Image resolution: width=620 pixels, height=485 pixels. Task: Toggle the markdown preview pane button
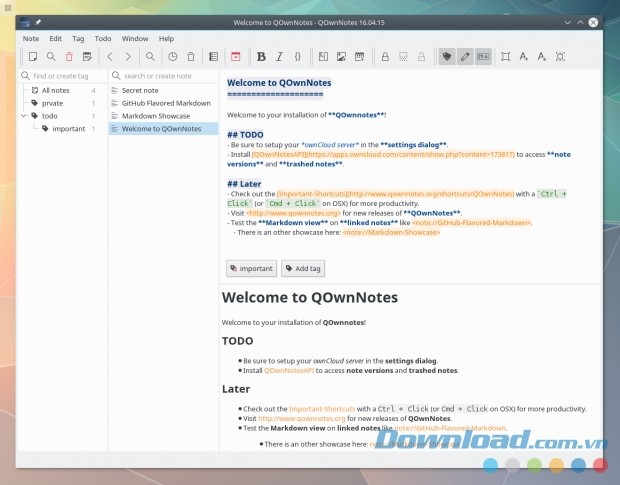click(484, 57)
